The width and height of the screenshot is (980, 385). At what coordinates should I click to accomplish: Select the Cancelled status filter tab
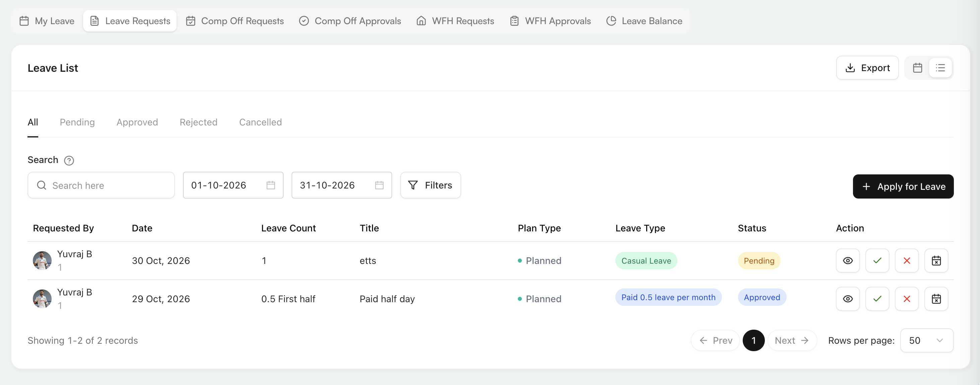click(260, 122)
